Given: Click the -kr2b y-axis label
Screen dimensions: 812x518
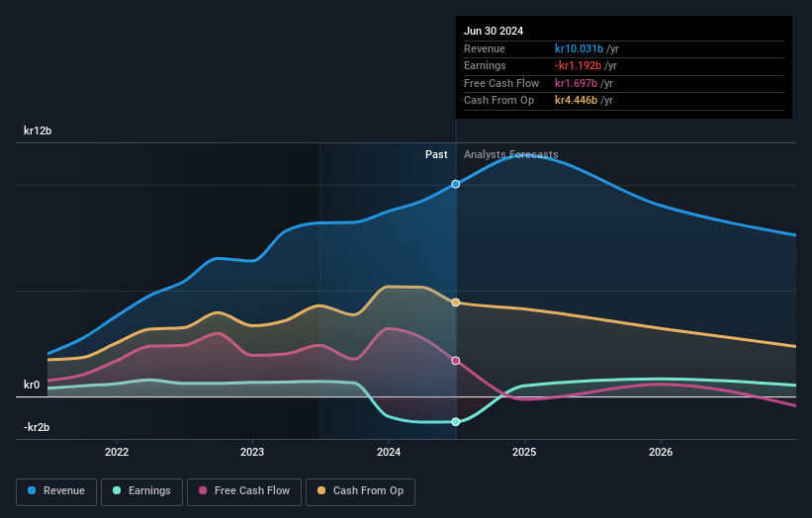Looking at the screenshot, I should pyautogui.click(x=37, y=427).
